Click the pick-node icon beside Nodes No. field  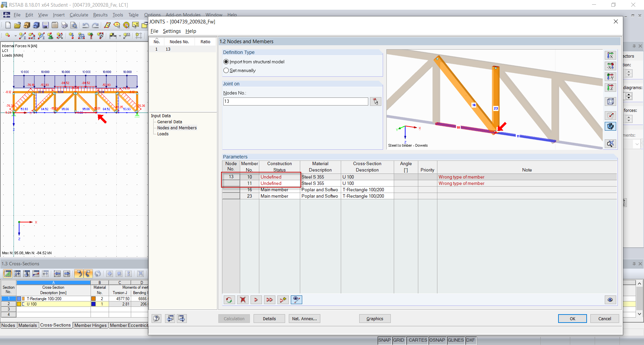(376, 101)
